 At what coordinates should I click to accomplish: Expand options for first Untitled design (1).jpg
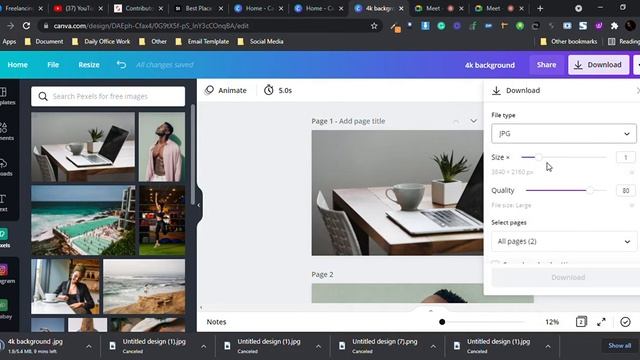pos(203,346)
